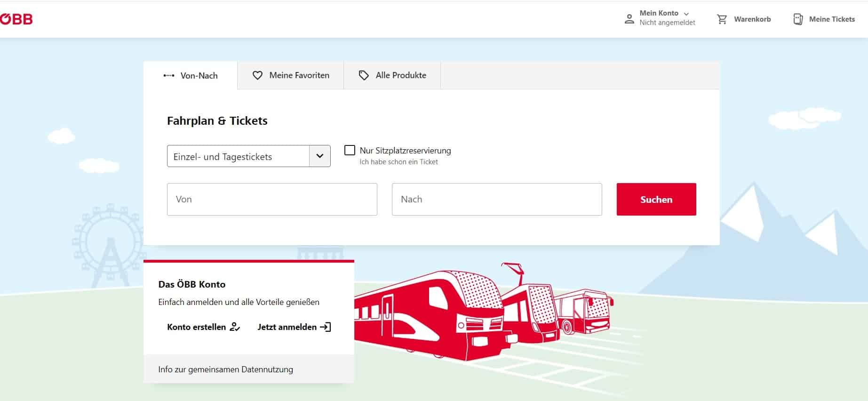Open Info zur gemeinsamen Datennutzung

[x=226, y=369]
